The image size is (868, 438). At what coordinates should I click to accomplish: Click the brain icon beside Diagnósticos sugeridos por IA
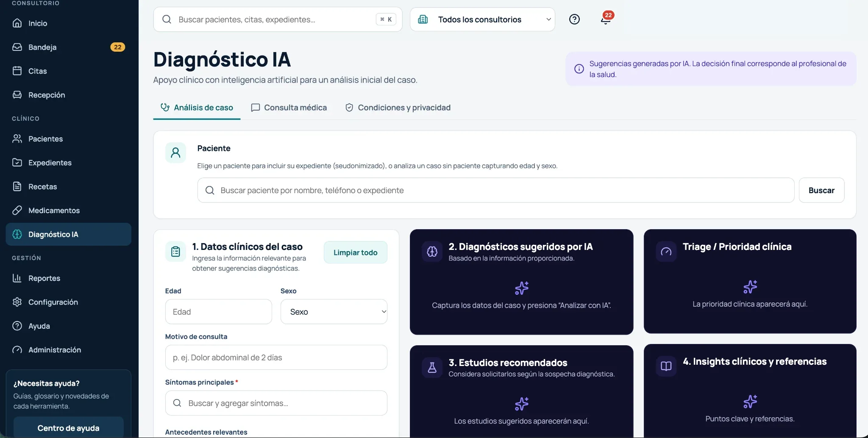(x=432, y=252)
